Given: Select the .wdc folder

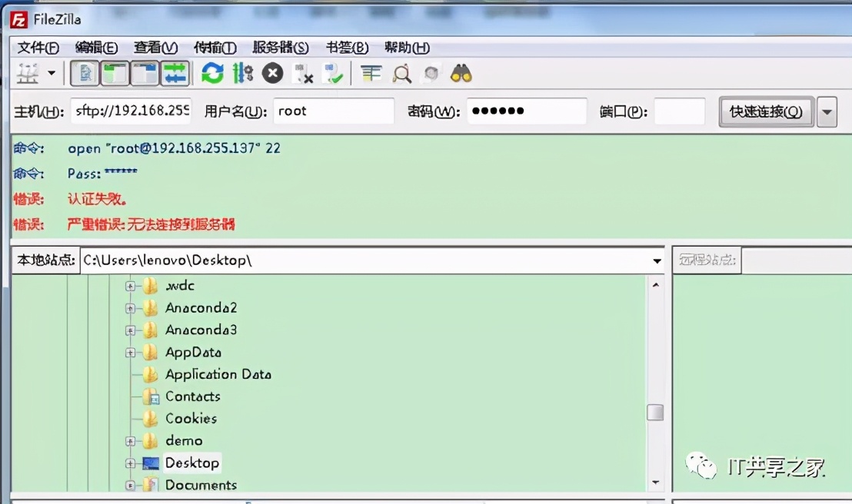Looking at the screenshot, I should (179, 285).
